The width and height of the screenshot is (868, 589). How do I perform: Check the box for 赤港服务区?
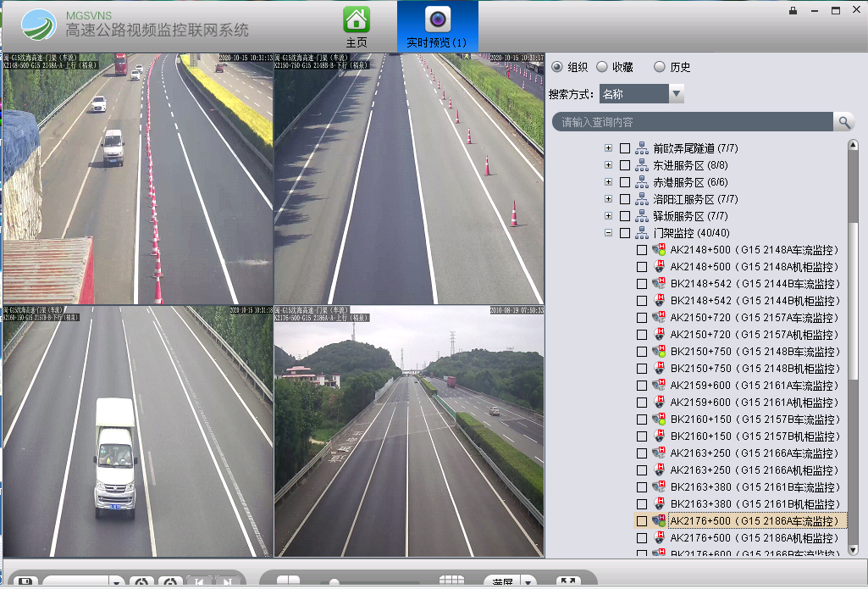[625, 182]
